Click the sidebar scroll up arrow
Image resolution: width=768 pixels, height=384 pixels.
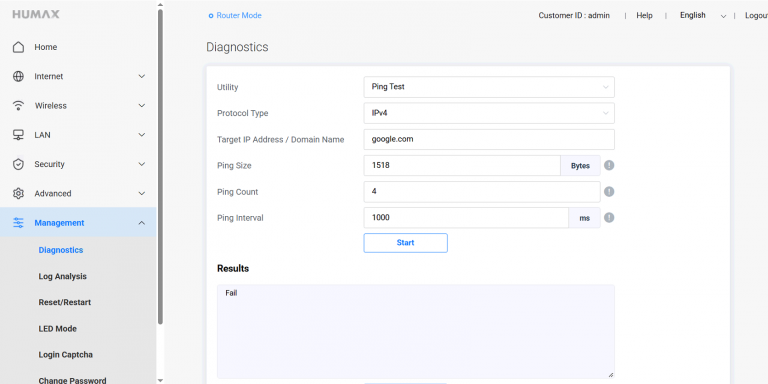(160, 4)
